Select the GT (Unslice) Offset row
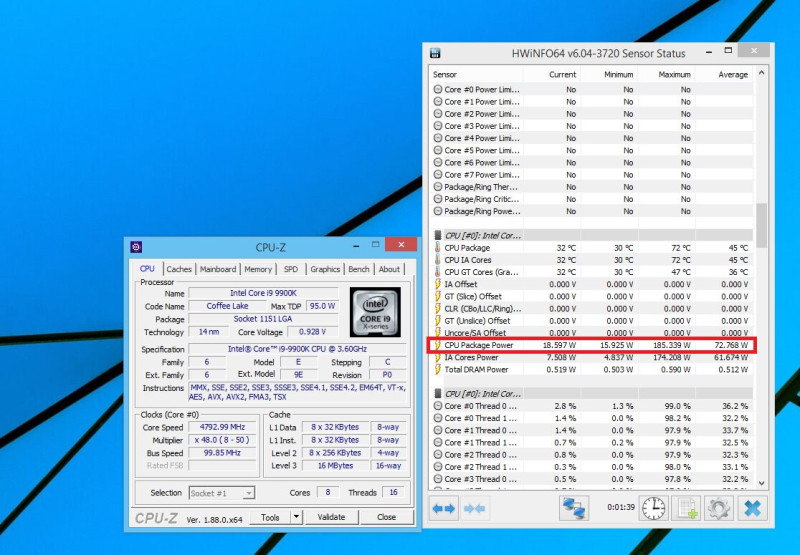This screenshot has height=555, width=800. point(592,321)
